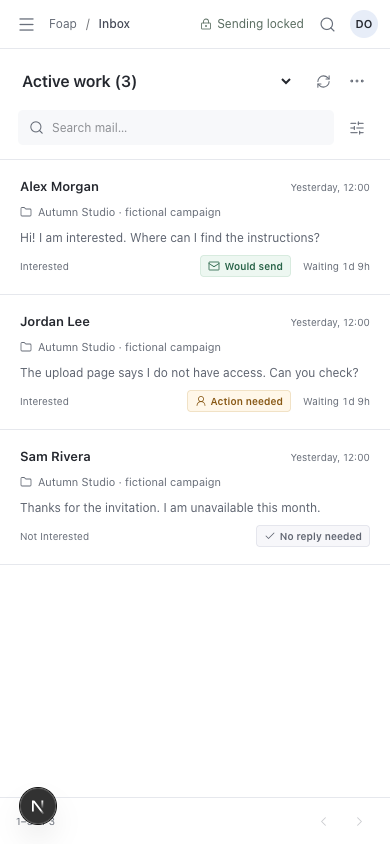
Task: Open the DO user avatar menu
Action: pos(364,24)
